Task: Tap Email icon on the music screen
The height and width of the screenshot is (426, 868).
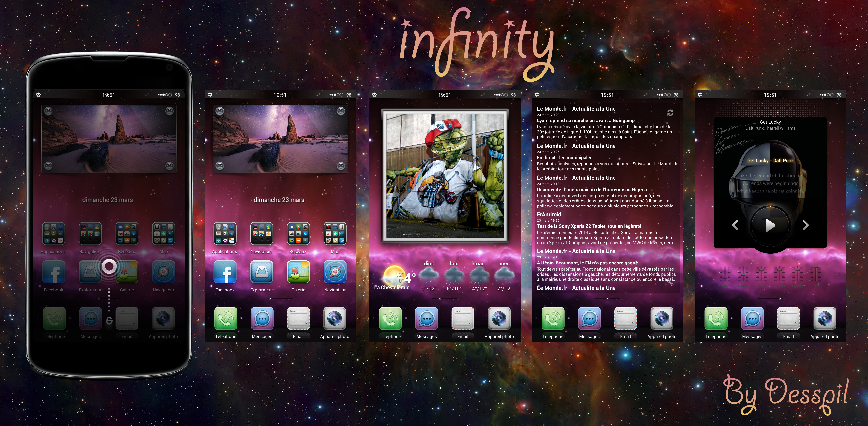Action: coord(788,318)
